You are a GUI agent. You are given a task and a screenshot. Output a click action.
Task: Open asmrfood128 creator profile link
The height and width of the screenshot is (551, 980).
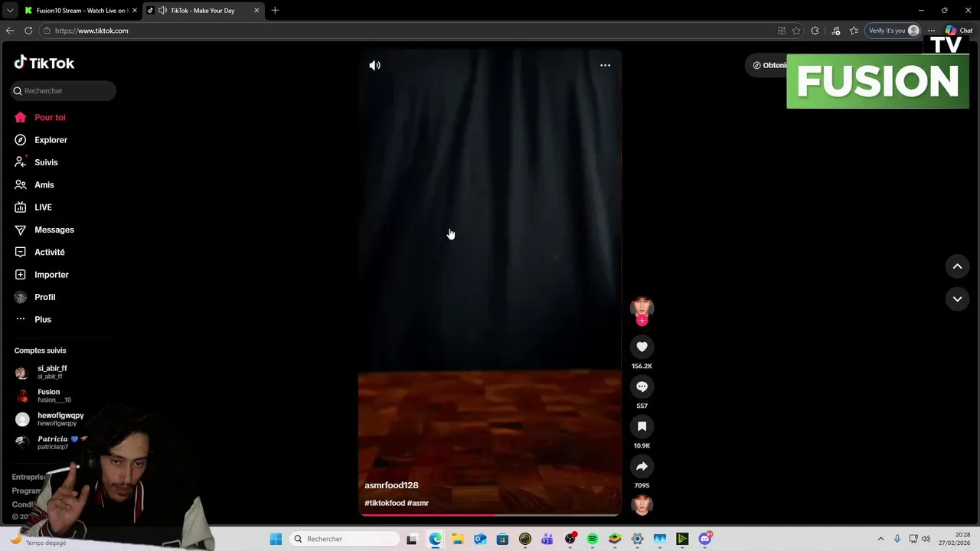(x=391, y=485)
